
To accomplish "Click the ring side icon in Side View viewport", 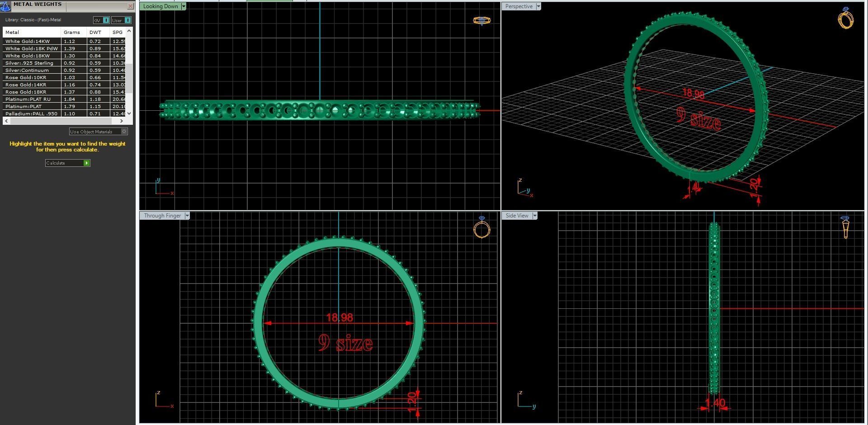I will coord(845,227).
